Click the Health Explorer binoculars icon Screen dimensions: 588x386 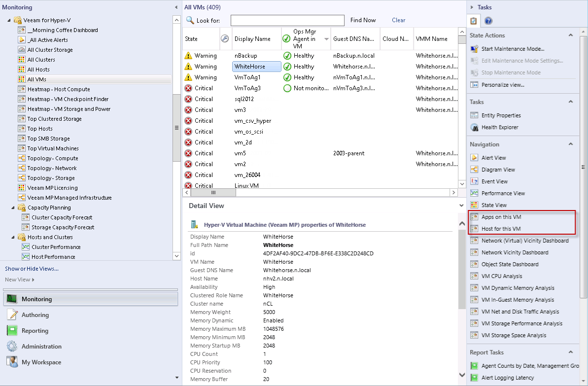coord(474,127)
